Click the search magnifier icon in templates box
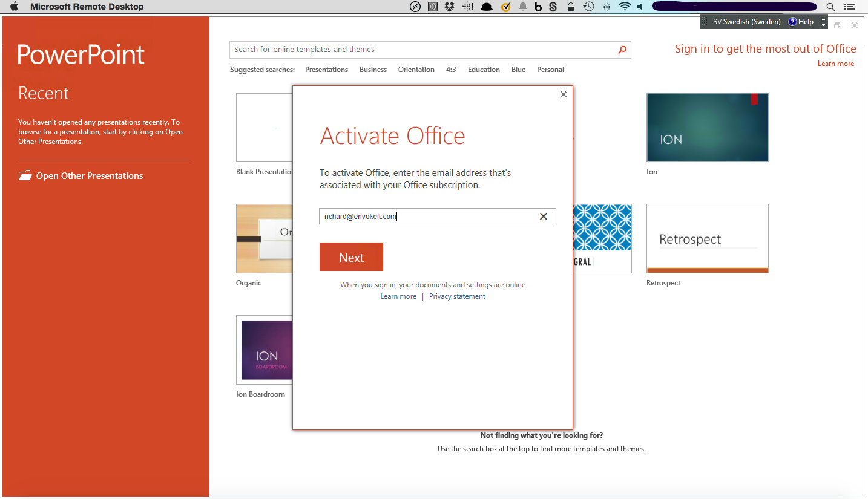Viewport: 868px width, 499px height. coord(622,50)
